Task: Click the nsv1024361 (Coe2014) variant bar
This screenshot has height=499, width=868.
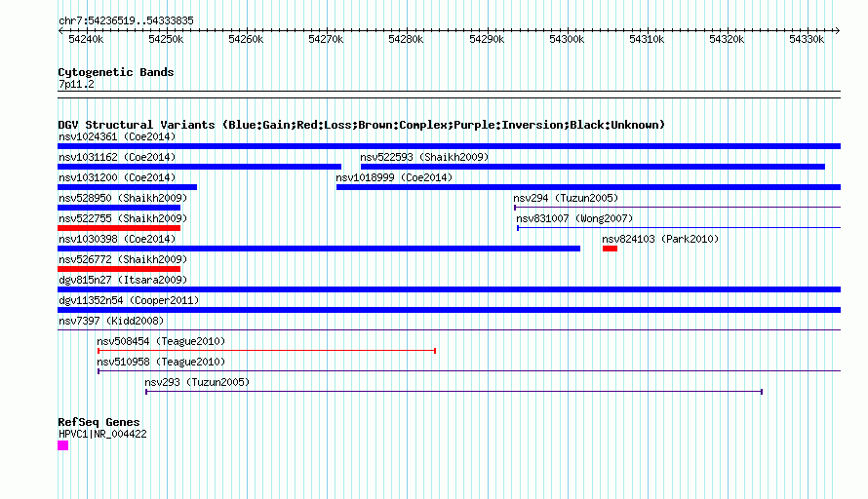Action: (x=449, y=146)
